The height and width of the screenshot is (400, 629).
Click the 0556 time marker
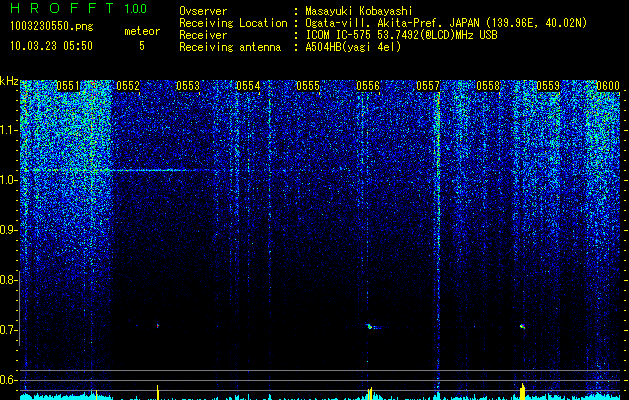[368, 86]
